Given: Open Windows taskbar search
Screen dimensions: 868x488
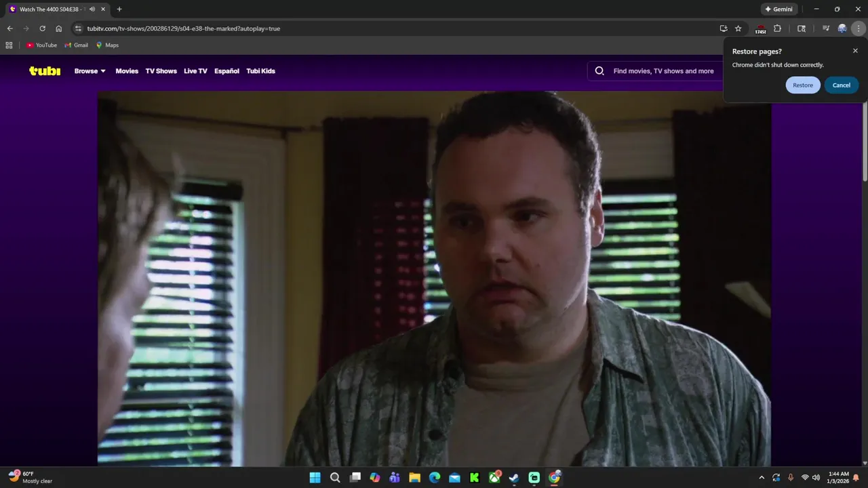Looking at the screenshot, I should tap(335, 478).
